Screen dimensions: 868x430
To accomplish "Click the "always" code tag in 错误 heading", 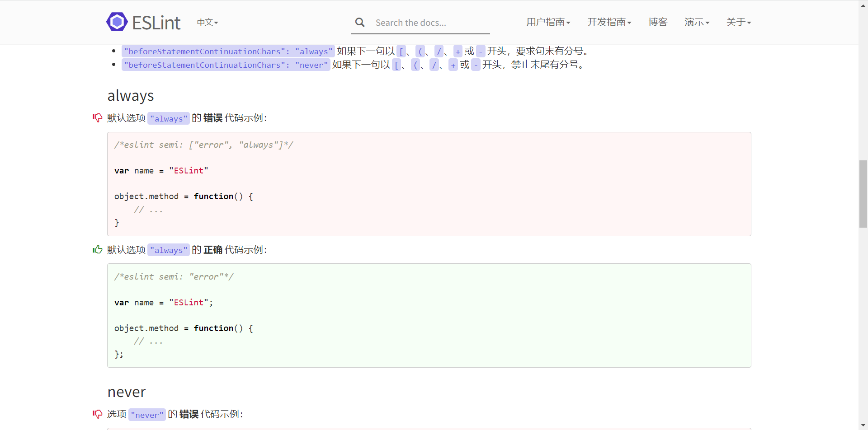I will (169, 118).
